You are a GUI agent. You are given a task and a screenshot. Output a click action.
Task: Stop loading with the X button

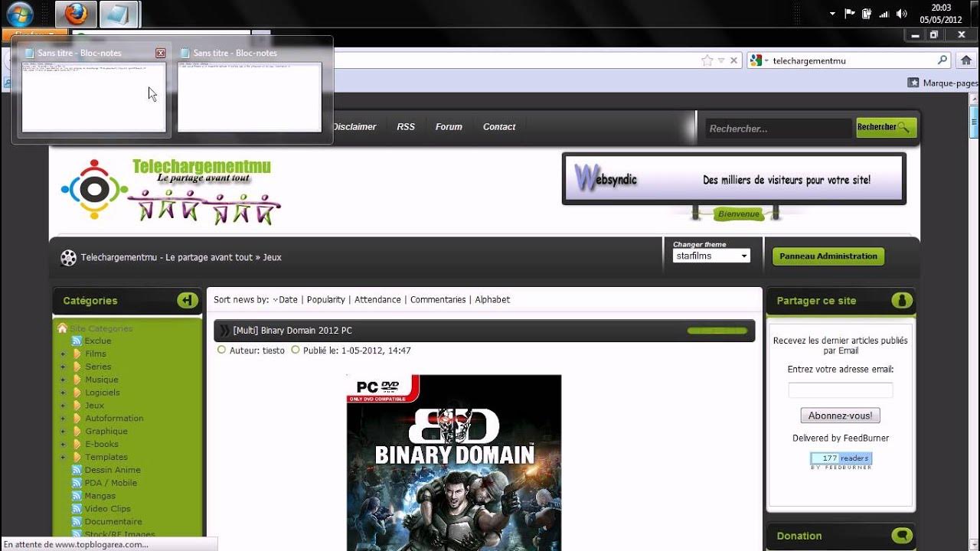(733, 60)
